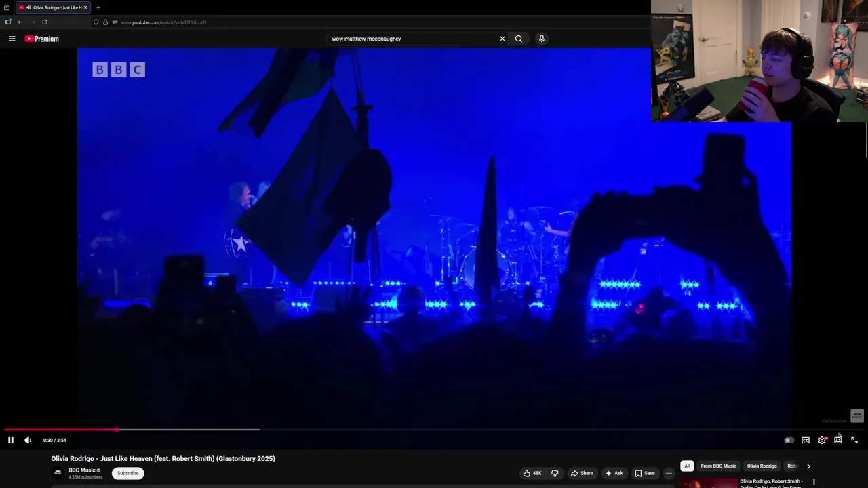Dislike the video with thumbs down
Viewport: 868px width, 488px height.
tap(555, 473)
